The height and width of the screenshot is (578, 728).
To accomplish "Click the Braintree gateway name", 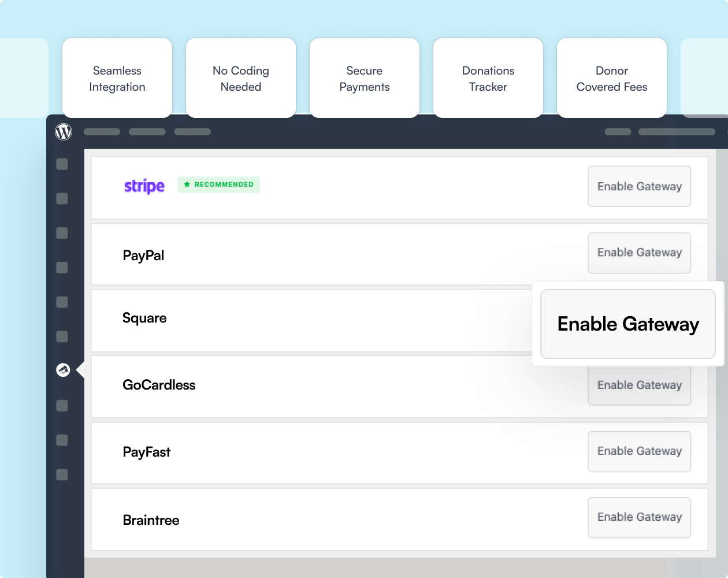I will click(151, 520).
